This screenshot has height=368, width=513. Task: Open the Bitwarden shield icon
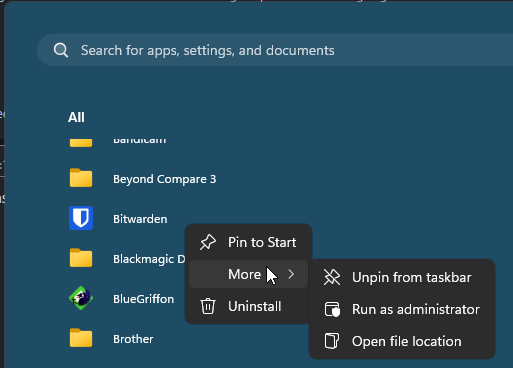(x=81, y=218)
